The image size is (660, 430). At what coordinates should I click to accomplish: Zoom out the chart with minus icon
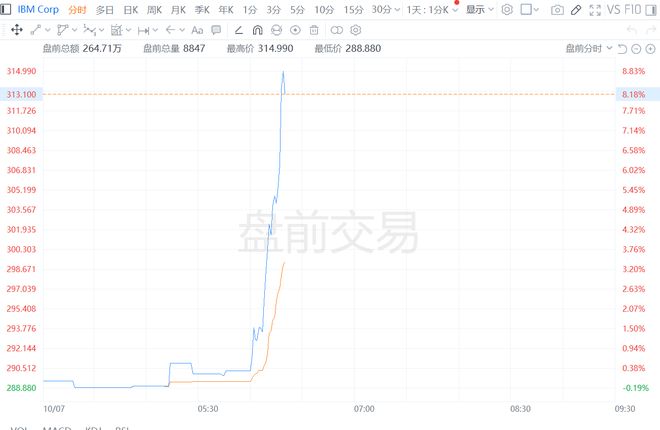[x=636, y=49]
